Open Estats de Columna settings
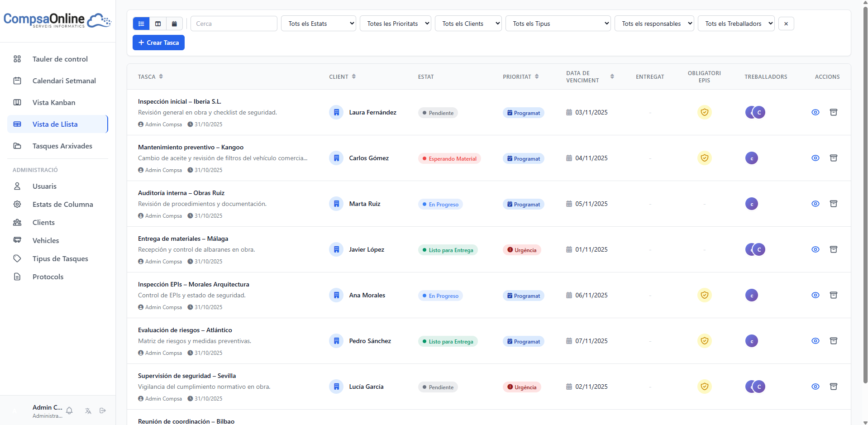Image resolution: width=868 pixels, height=425 pixels. [x=57, y=204]
